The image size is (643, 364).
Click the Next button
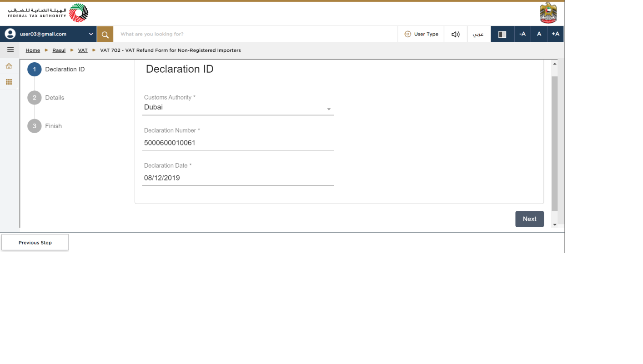point(529,219)
